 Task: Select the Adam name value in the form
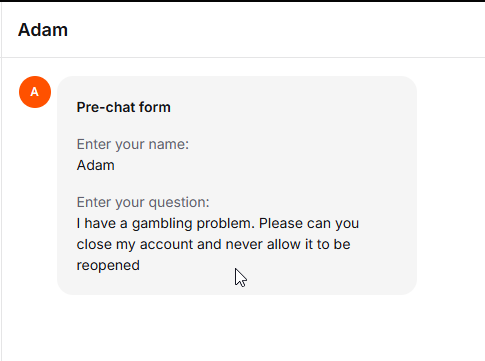click(x=96, y=165)
